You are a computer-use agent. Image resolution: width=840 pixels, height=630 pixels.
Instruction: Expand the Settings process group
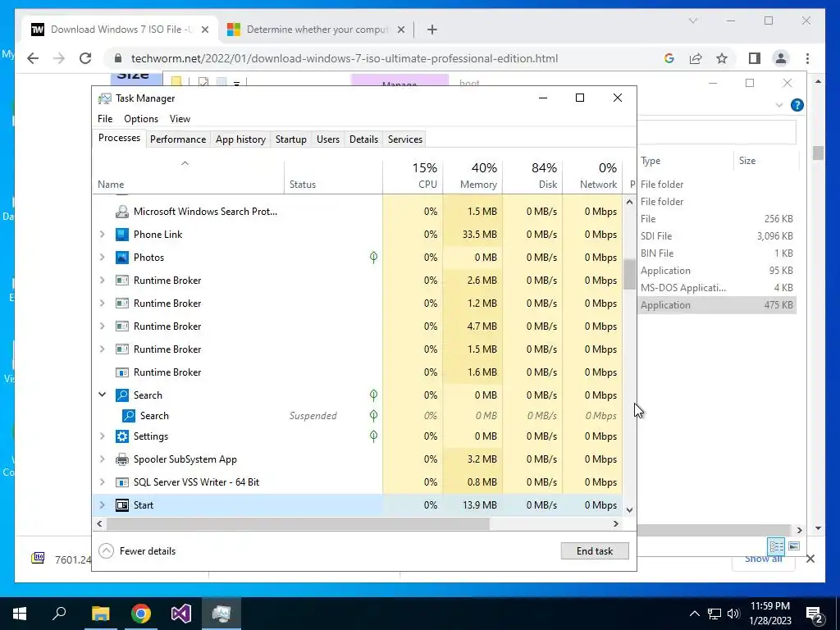[103, 436]
